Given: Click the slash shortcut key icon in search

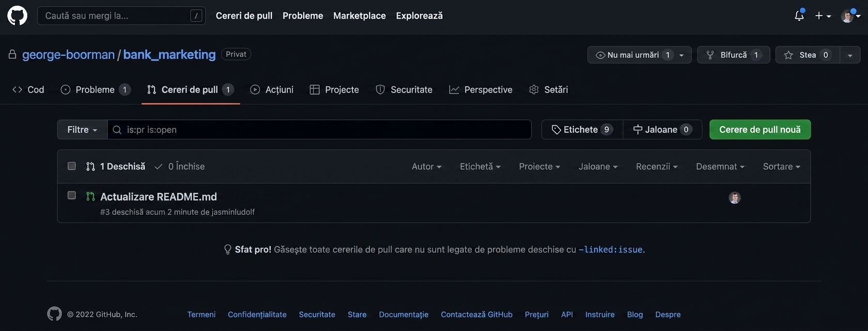Looking at the screenshot, I should pyautogui.click(x=196, y=16).
